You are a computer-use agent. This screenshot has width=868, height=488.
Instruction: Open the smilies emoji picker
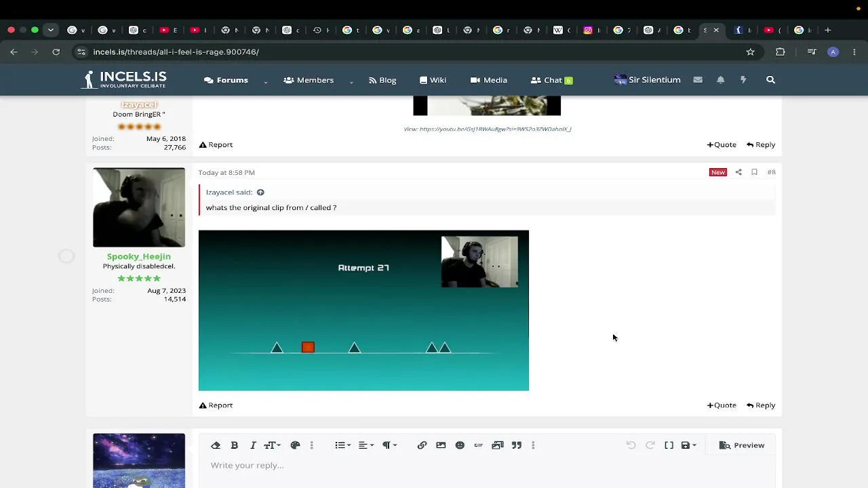click(460, 445)
